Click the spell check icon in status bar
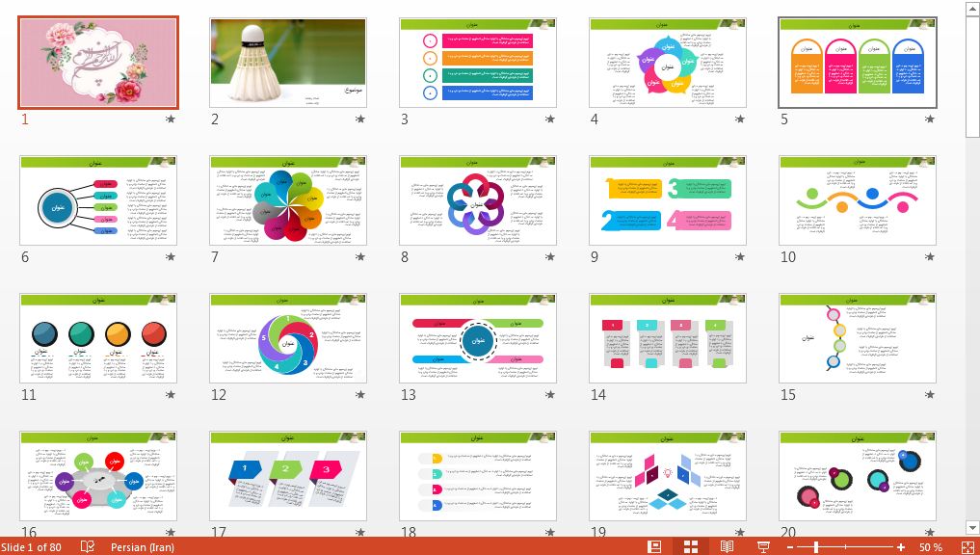The width and height of the screenshot is (980, 555). (x=88, y=546)
